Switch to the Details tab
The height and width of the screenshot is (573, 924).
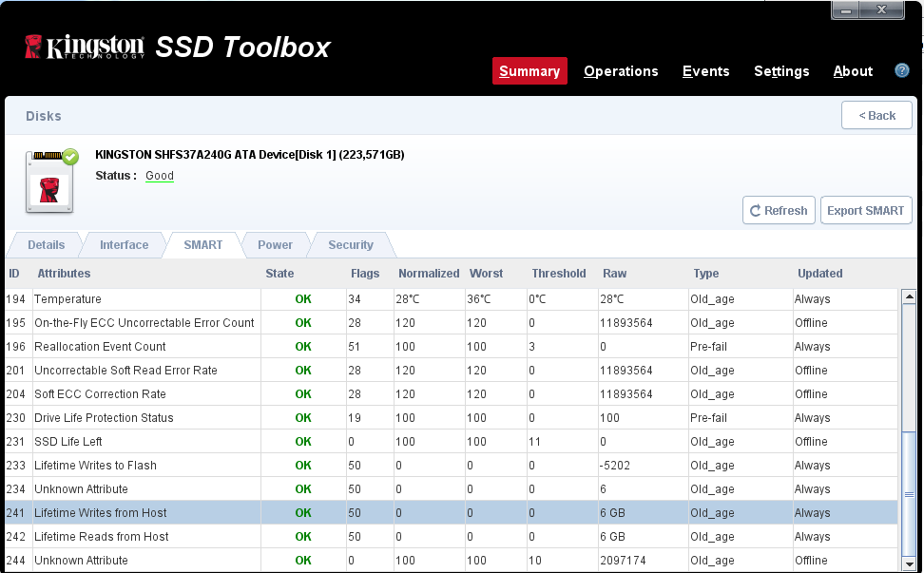tap(46, 245)
